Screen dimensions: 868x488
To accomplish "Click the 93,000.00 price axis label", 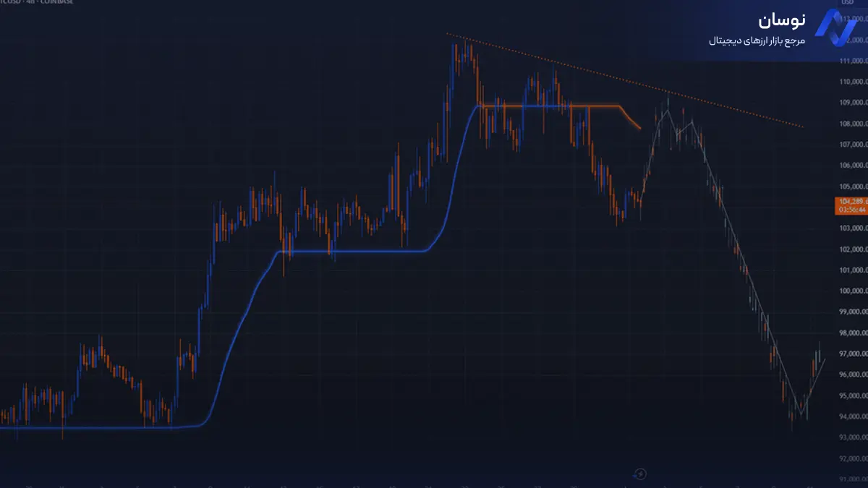I will [853, 439].
